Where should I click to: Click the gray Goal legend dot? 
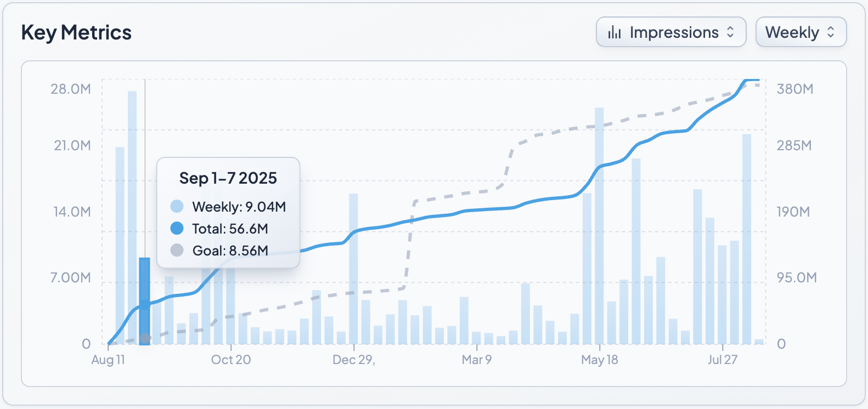tap(177, 251)
